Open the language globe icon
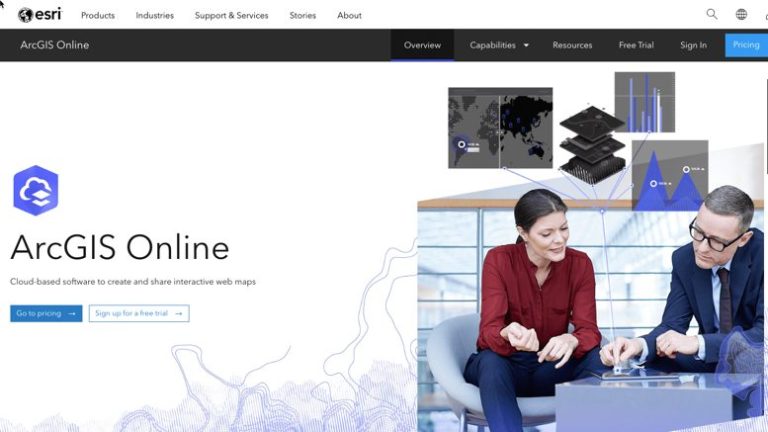 coord(742,14)
